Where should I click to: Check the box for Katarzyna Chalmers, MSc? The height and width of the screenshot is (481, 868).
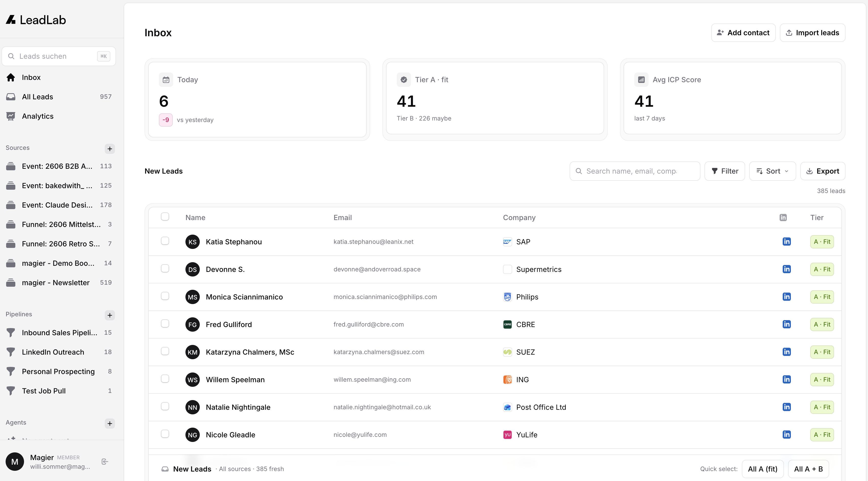coord(165,351)
